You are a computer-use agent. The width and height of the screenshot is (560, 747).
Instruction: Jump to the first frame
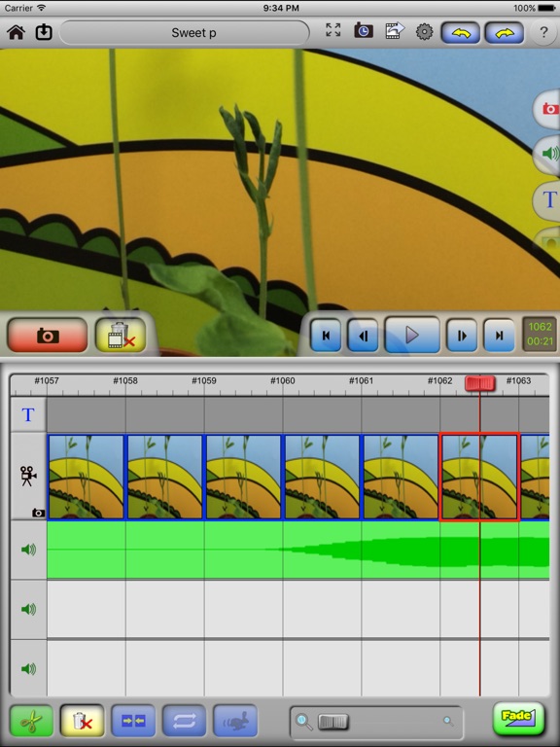(327, 336)
